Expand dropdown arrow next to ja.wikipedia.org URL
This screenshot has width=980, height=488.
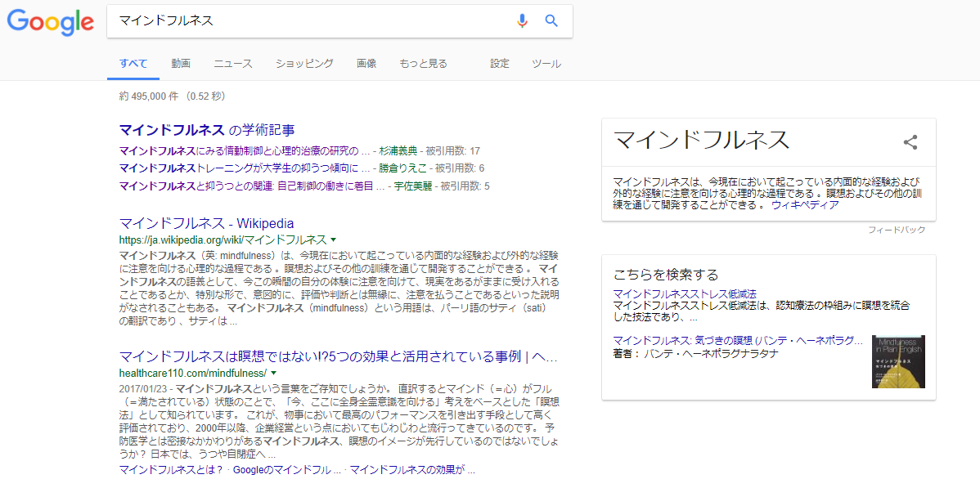point(333,240)
